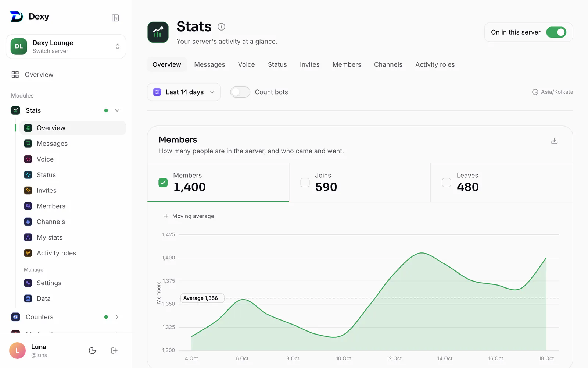The image size is (588, 368).
Task: Select Stats Overview in sidebar
Action: tap(73, 128)
